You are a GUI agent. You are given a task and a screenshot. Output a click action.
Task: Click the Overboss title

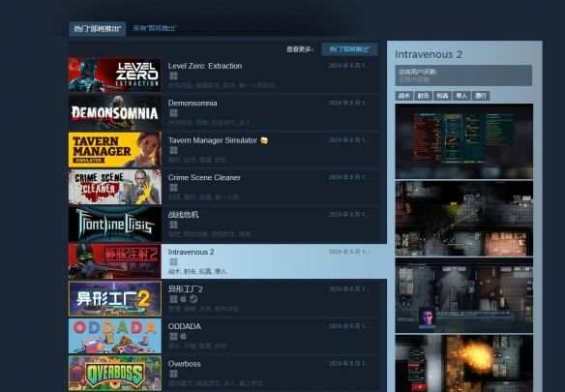tap(184, 364)
